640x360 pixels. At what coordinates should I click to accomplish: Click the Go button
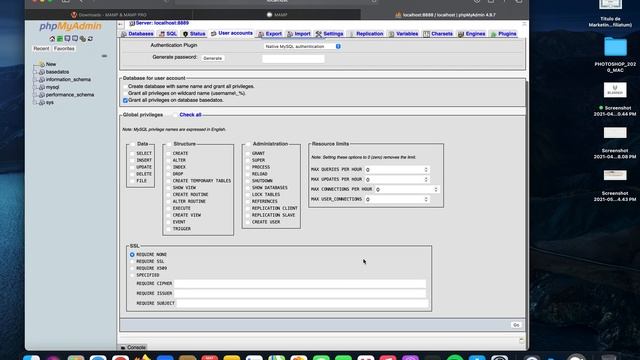[x=516, y=325]
